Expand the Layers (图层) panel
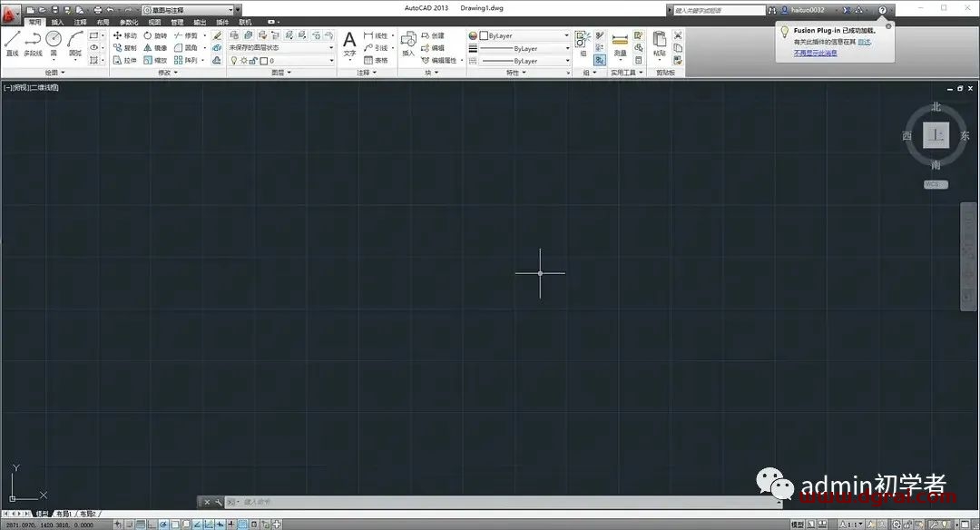 pos(281,73)
